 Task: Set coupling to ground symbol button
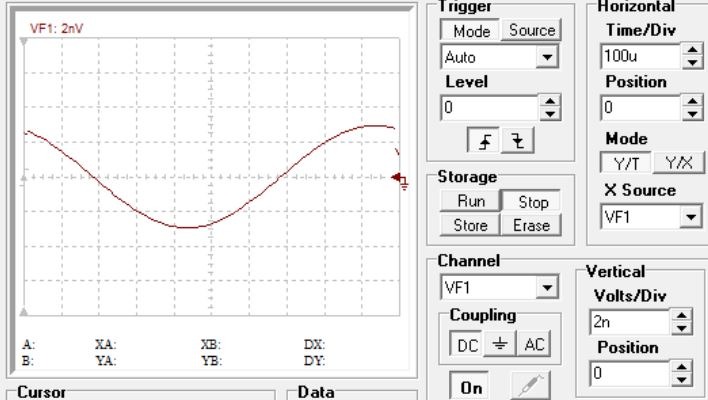[500, 345]
